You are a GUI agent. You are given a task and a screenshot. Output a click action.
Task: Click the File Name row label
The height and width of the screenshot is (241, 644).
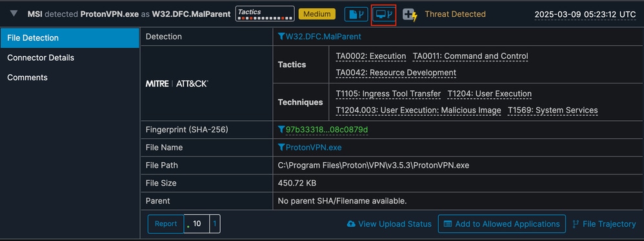(165, 148)
